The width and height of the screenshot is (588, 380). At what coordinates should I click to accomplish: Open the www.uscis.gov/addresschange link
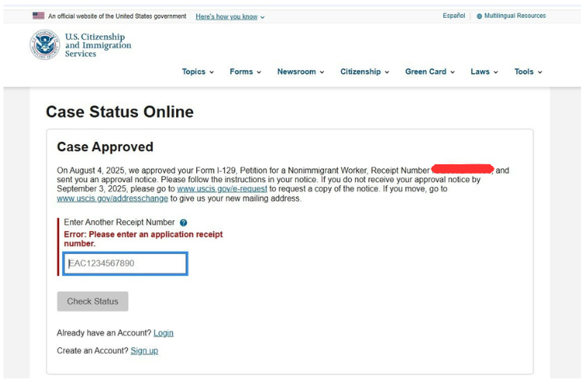click(x=112, y=199)
